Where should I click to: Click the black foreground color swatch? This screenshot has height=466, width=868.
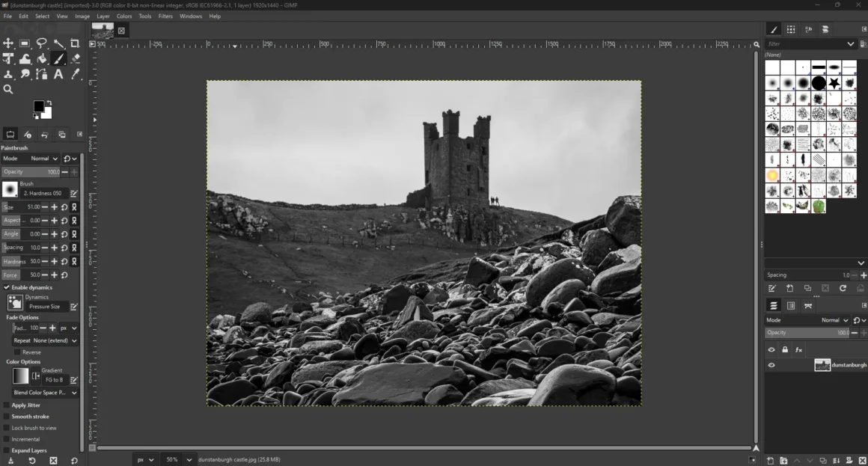[x=39, y=106]
